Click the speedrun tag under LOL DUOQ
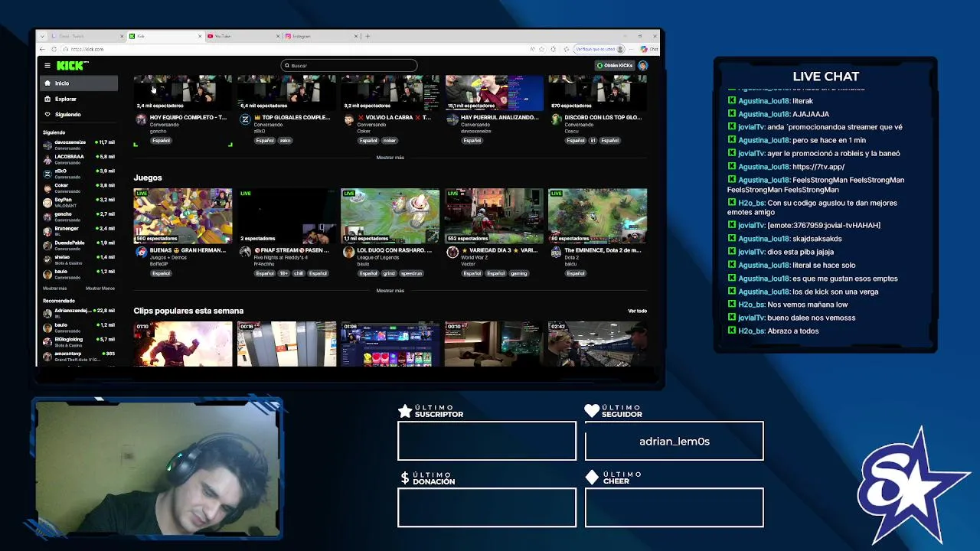The width and height of the screenshot is (980, 551). click(411, 274)
